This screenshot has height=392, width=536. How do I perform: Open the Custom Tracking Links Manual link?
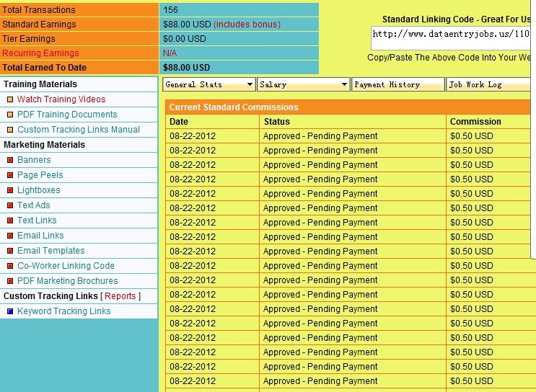[x=79, y=130]
